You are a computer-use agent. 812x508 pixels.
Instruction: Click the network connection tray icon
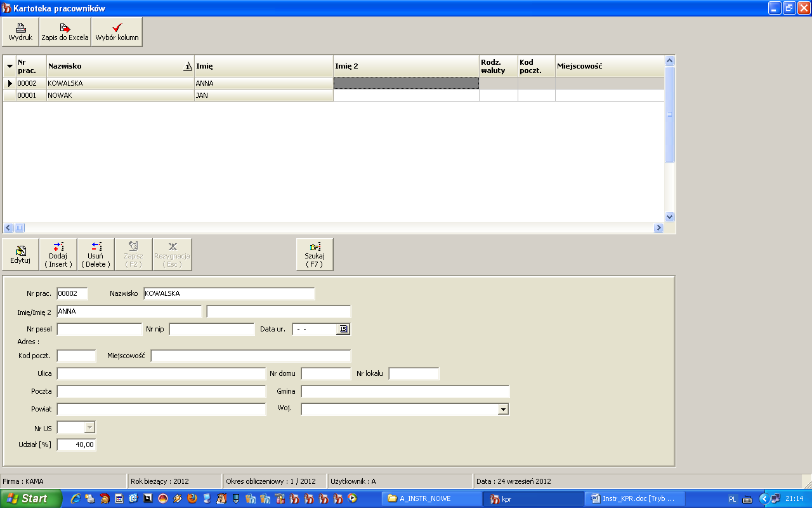(x=775, y=498)
